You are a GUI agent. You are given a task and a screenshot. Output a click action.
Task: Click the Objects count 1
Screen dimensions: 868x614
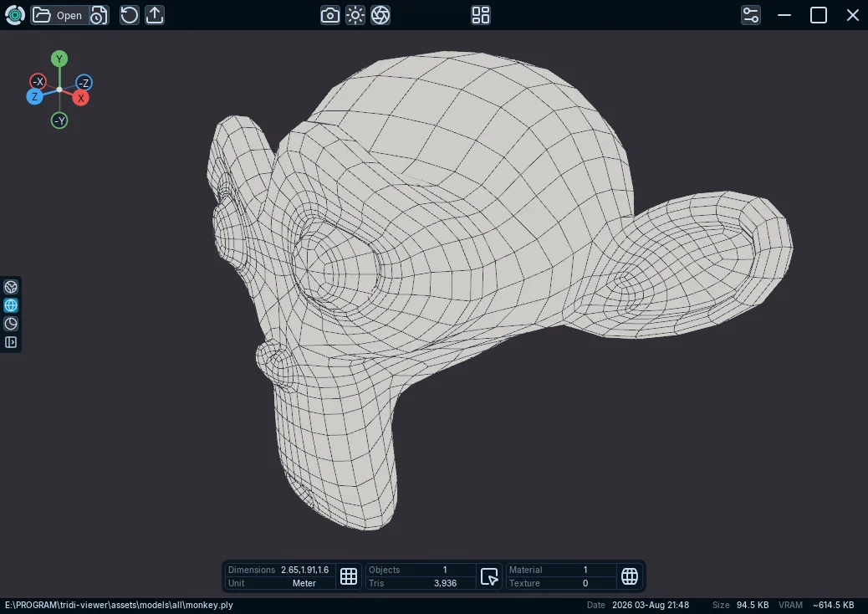coord(445,570)
